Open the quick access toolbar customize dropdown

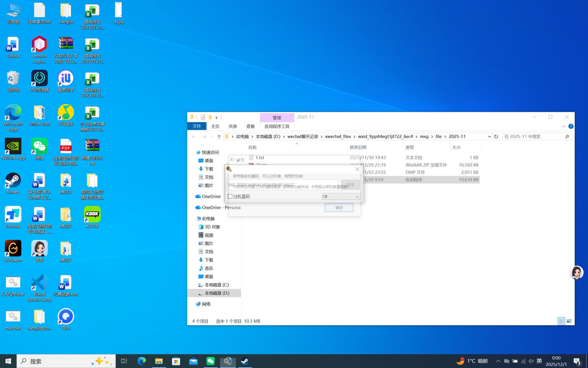pyautogui.click(x=217, y=117)
